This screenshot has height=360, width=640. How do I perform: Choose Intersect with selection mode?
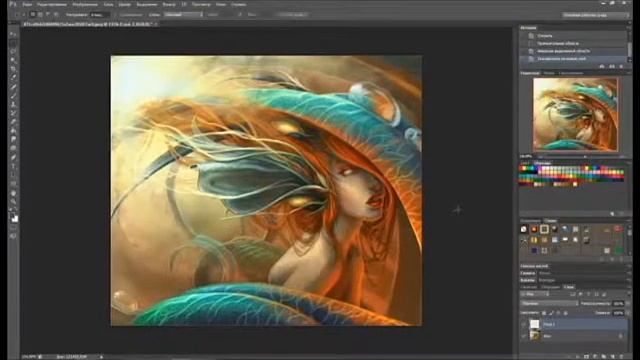pos(56,14)
